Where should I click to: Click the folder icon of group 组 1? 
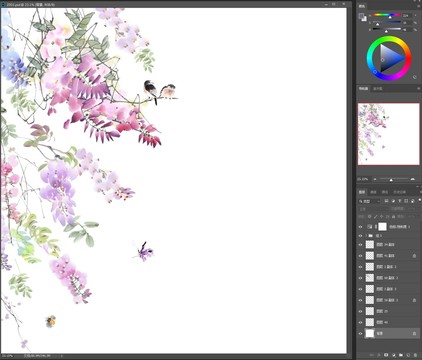click(371, 236)
